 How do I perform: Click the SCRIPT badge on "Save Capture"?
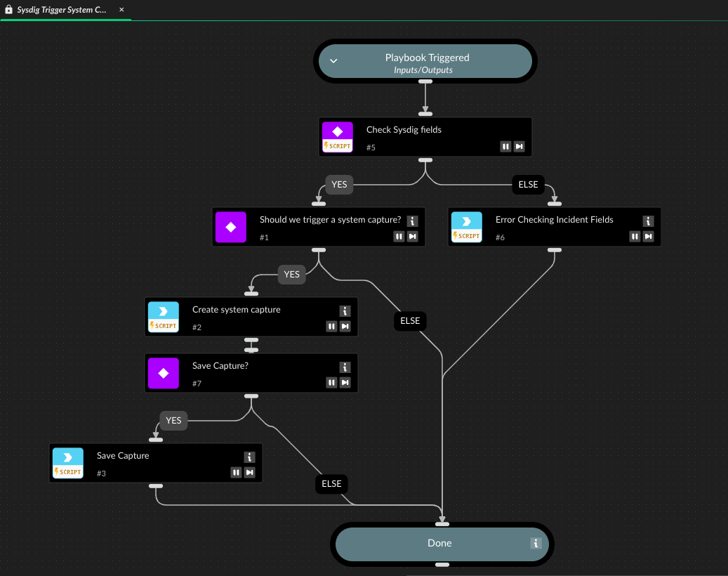[67, 472]
